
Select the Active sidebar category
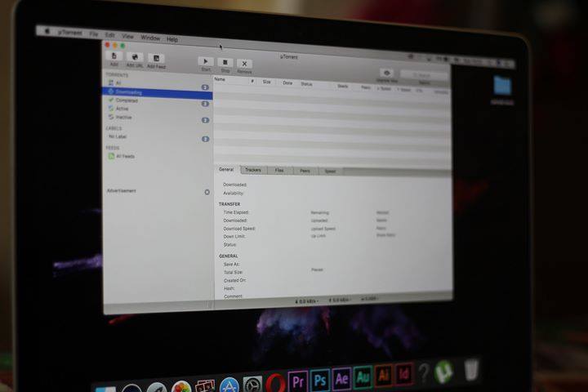(x=122, y=109)
